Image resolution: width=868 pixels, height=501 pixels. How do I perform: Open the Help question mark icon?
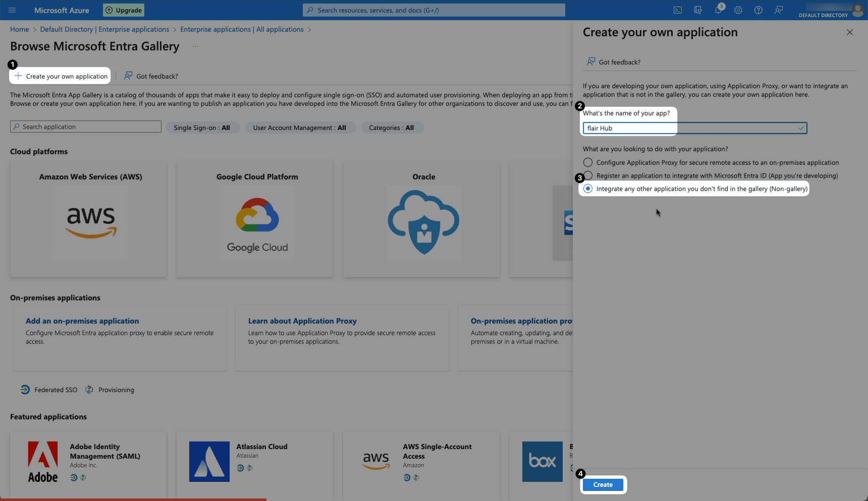758,10
